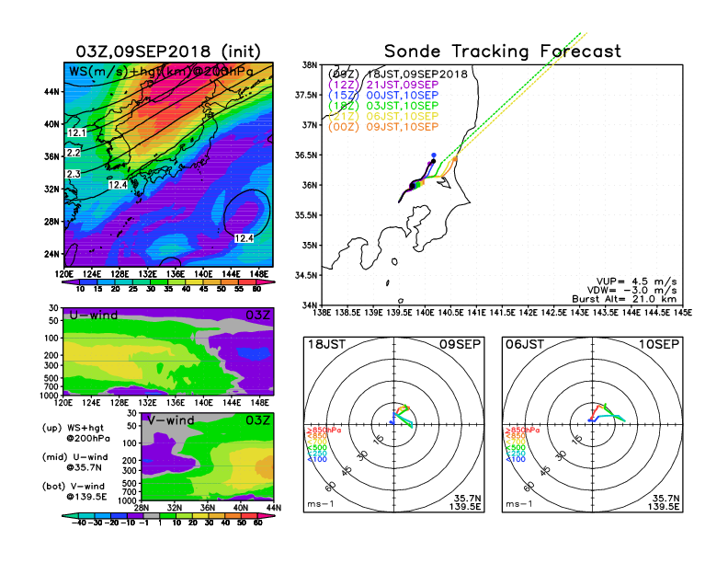
Task: Click the "10SEP" hodograph date label
Action: click(x=659, y=344)
